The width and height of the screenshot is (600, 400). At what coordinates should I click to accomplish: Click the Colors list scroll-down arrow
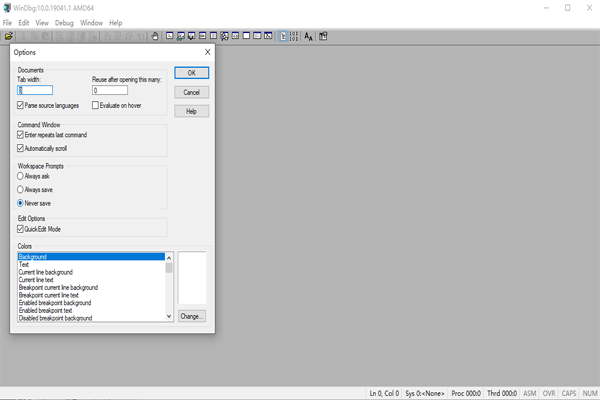tap(169, 316)
